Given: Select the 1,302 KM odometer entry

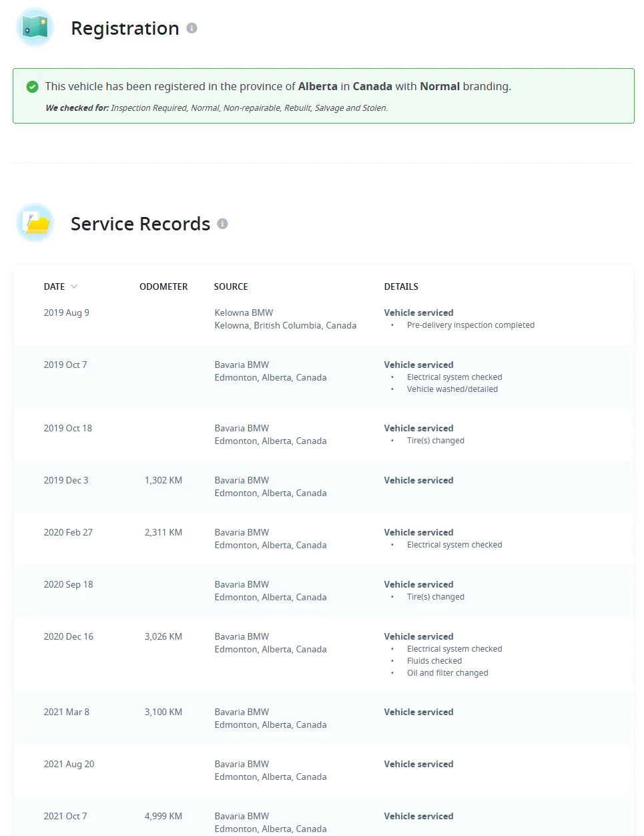Looking at the screenshot, I should point(164,480).
